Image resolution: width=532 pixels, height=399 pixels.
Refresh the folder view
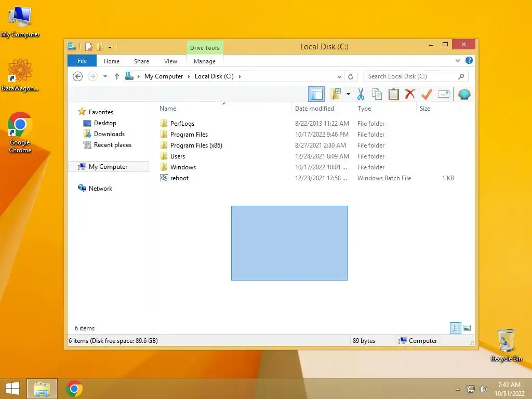point(351,76)
